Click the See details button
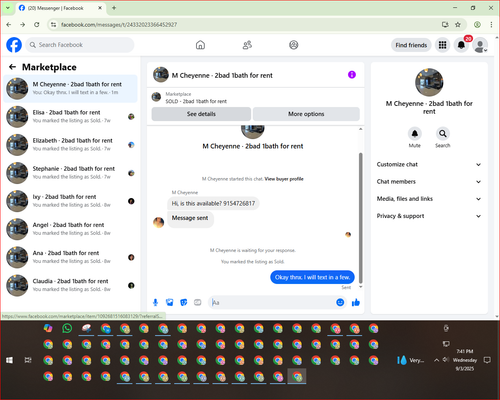 coord(201,114)
